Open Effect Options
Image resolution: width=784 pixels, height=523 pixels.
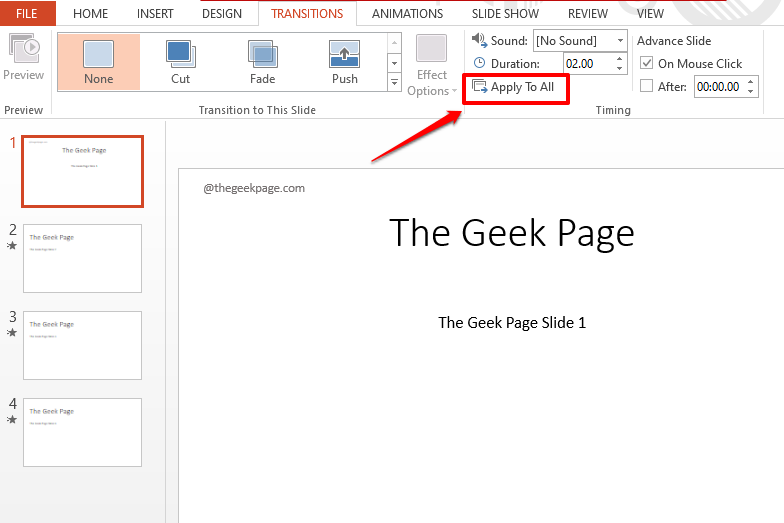432,65
